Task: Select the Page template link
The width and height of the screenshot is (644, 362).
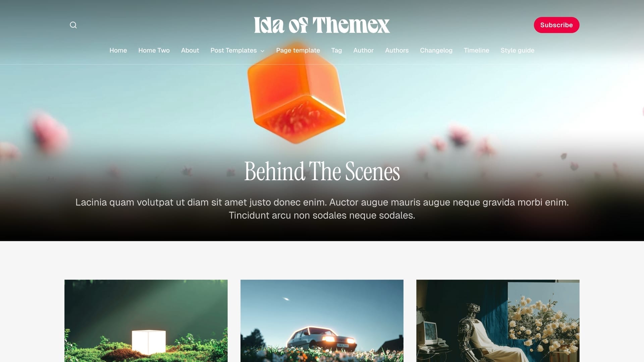Action: [x=298, y=50]
